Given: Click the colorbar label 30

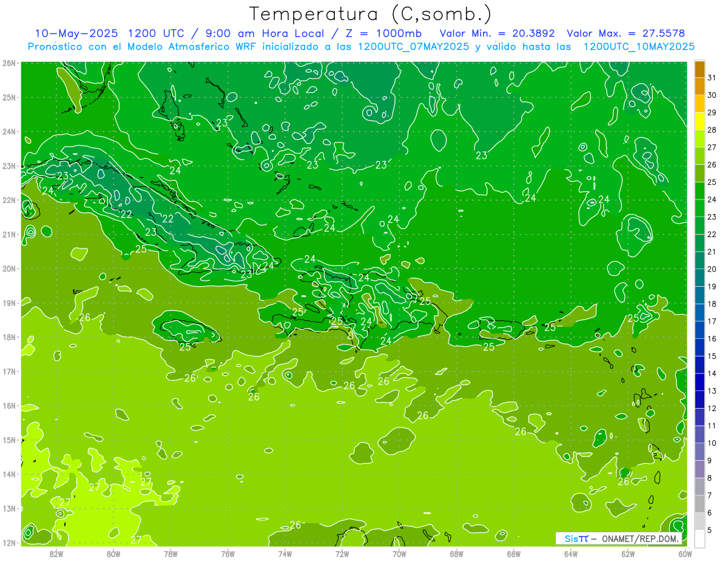Looking at the screenshot, I should click(712, 95).
